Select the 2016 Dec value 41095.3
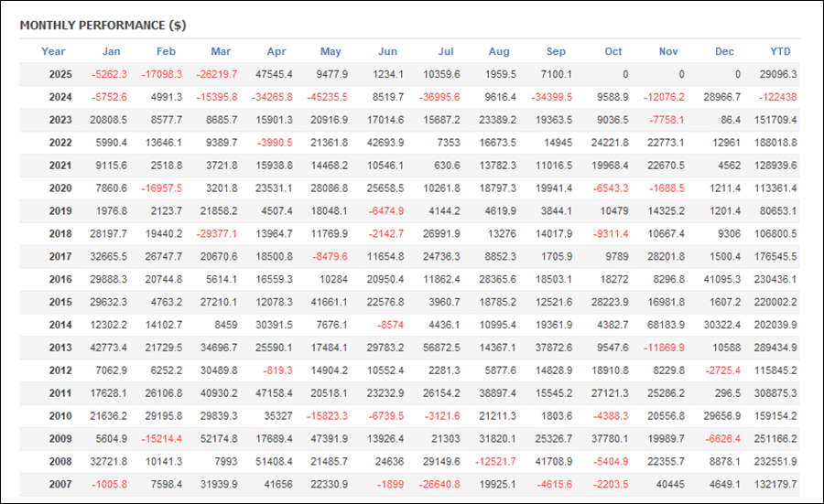The height and width of the screenshot is (504, 824). pyautogui.click(x=721, y=280)
